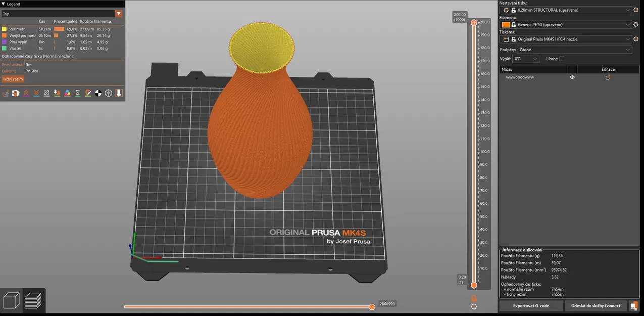Image resolution: width=644 pixels, height=316 pixels.
Task: Hide the wwwoooowww object with its eye toggle
Action: click(x=572, y=77)
